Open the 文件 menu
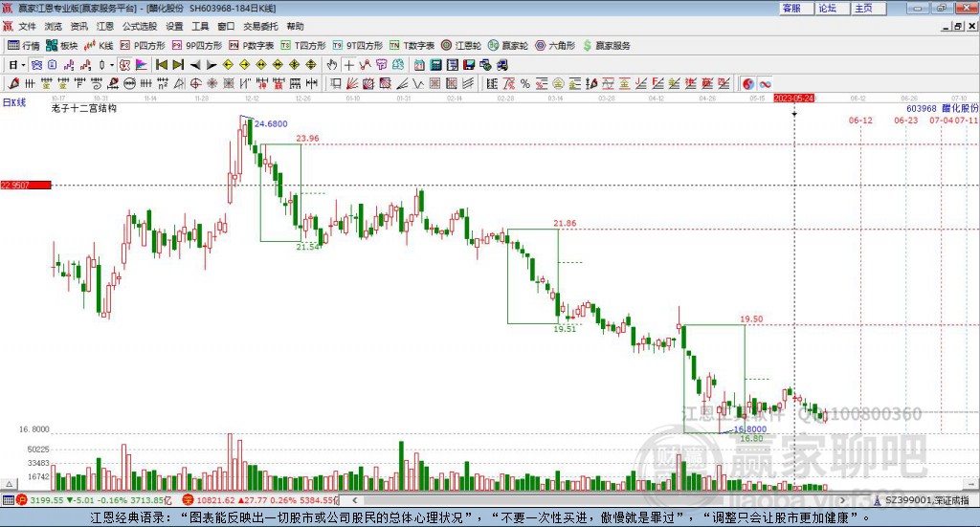980x527 pixels. coord(27,26)
